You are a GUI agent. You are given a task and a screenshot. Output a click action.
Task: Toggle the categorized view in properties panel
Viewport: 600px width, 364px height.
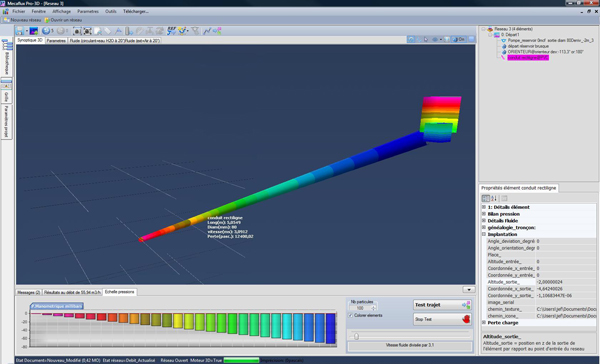[486, 198]
